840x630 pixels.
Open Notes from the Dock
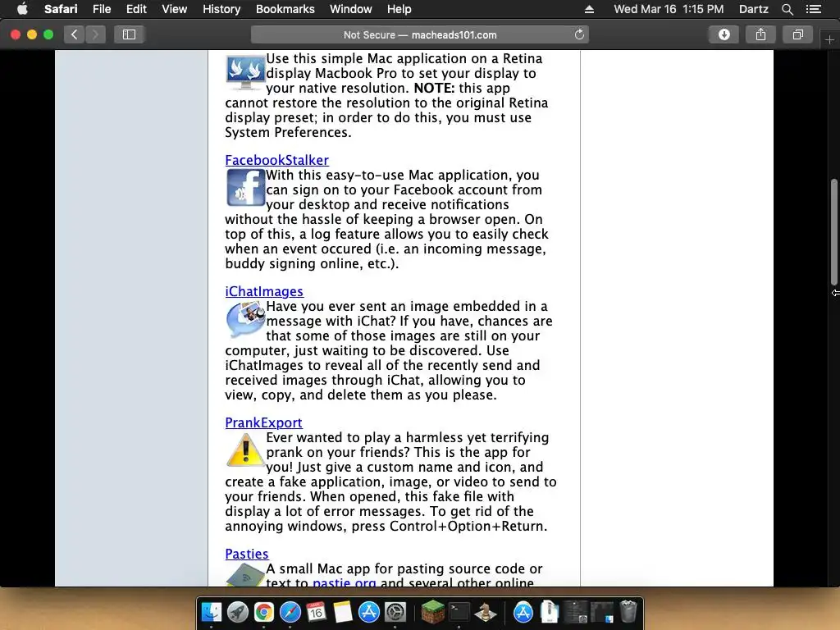pyautogui.click(x=342, y=612)
